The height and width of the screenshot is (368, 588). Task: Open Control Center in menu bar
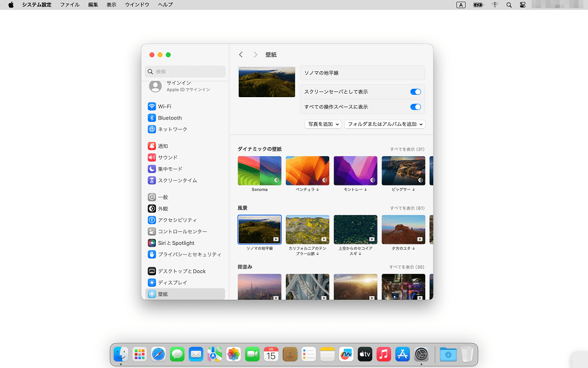point(523,5)
